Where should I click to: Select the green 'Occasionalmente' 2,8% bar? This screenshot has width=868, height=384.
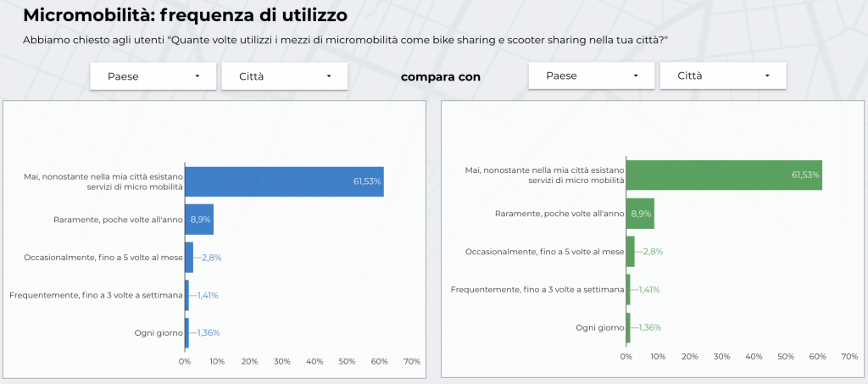coord(630,251)
